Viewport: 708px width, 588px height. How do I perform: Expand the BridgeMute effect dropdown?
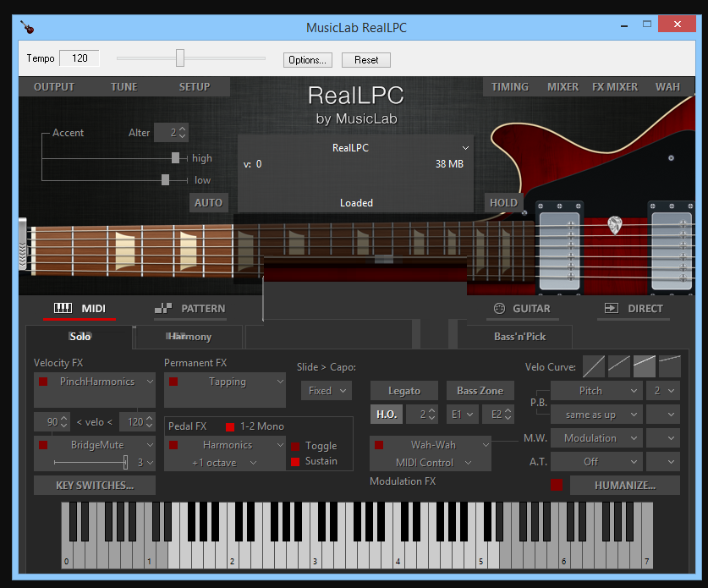(x=150, y=445)
